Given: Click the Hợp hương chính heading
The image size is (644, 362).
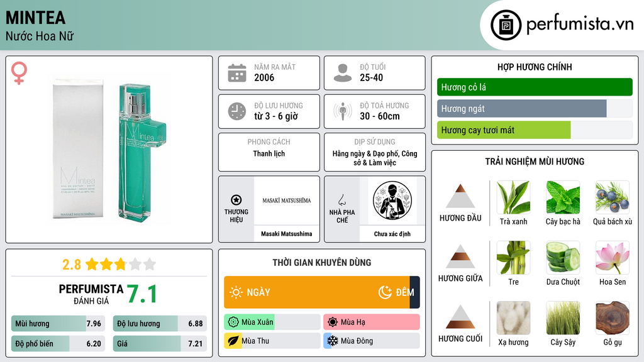Looking at the screenshot, I should pyautogui.click(x=535, y=67).
